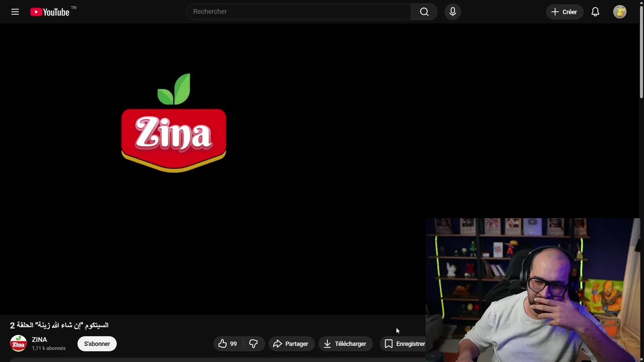Open the ZINA channel name link
Viewport: 644px width, 362px height.
pyautogui.click(x=39, y=340)
